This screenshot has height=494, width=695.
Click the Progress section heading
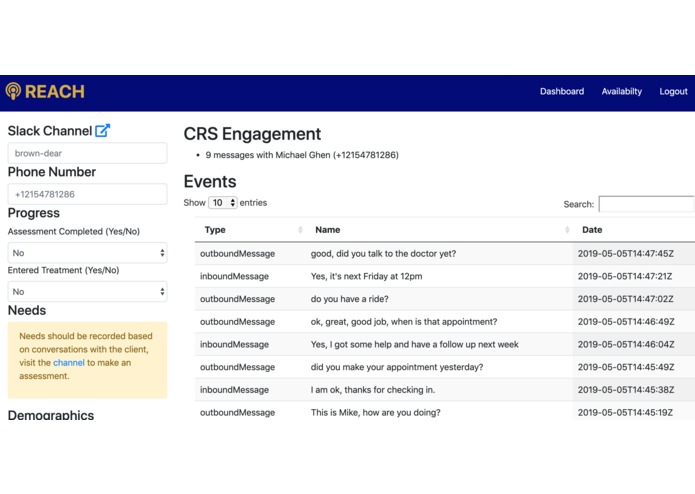34,213
